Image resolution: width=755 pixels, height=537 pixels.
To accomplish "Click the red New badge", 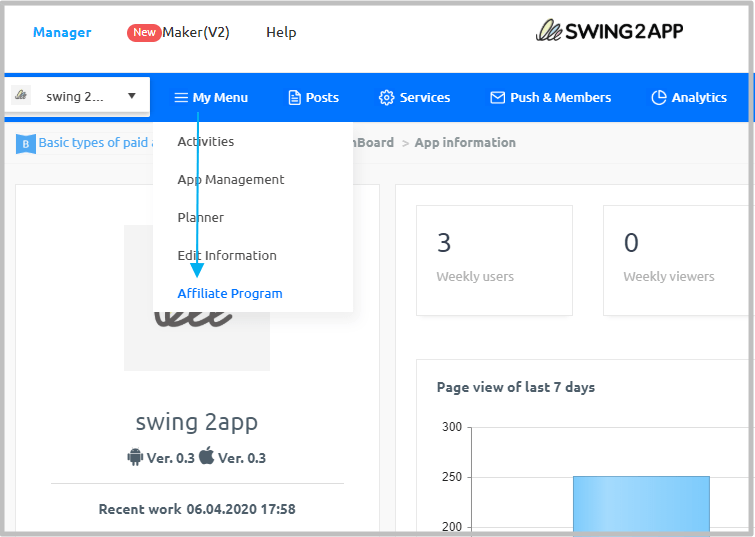I will click(x=144, y=33).
